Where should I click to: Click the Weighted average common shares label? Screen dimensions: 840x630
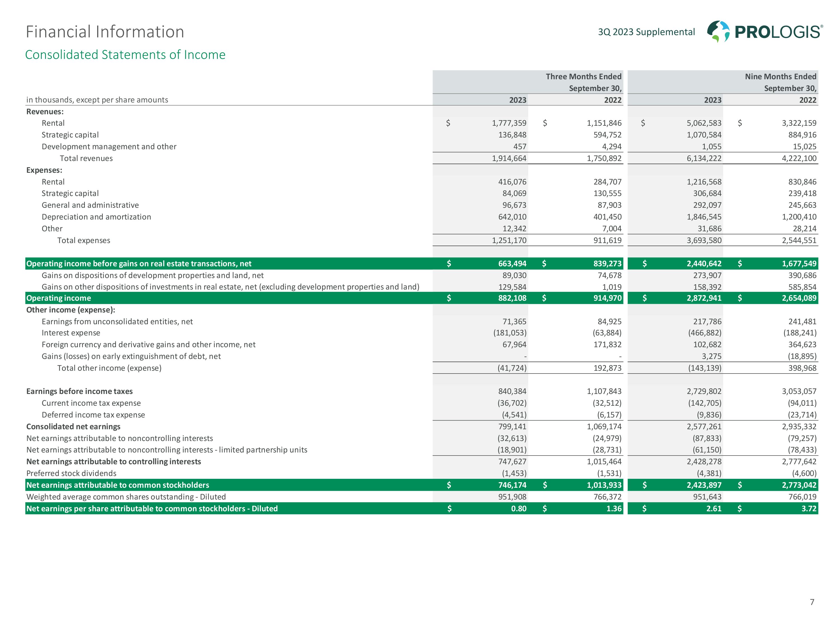point(126,497)
